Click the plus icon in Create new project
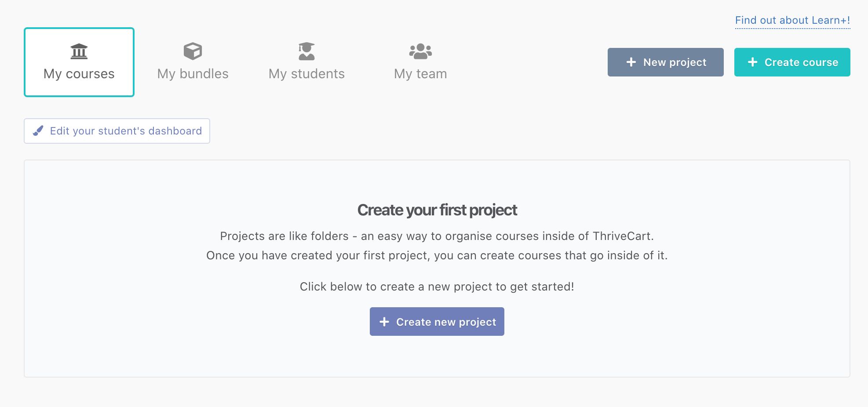The height and width of the screenshot is (407, 868). click(384, 322)
